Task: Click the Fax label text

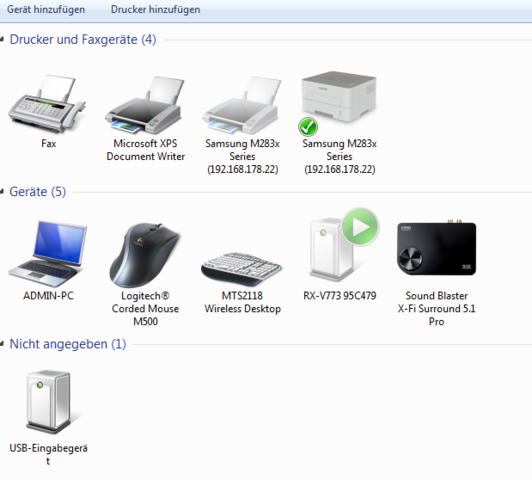Action: coord(49,143)
